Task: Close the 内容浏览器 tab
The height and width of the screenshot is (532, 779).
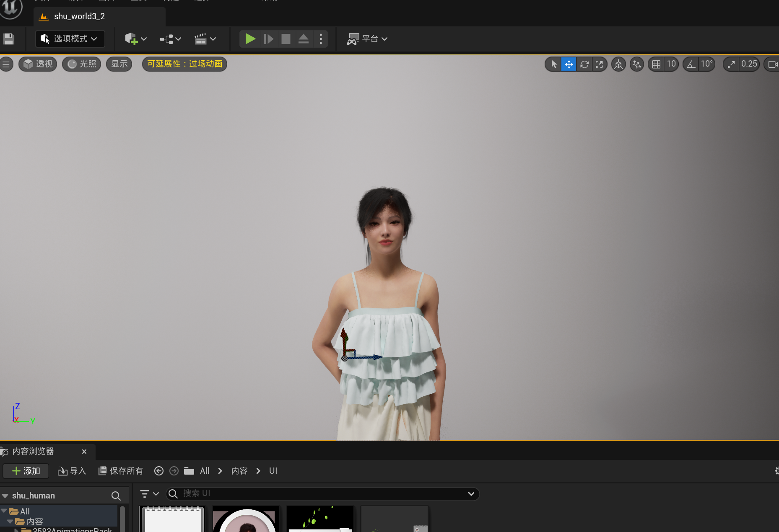Action: [84, 452]
